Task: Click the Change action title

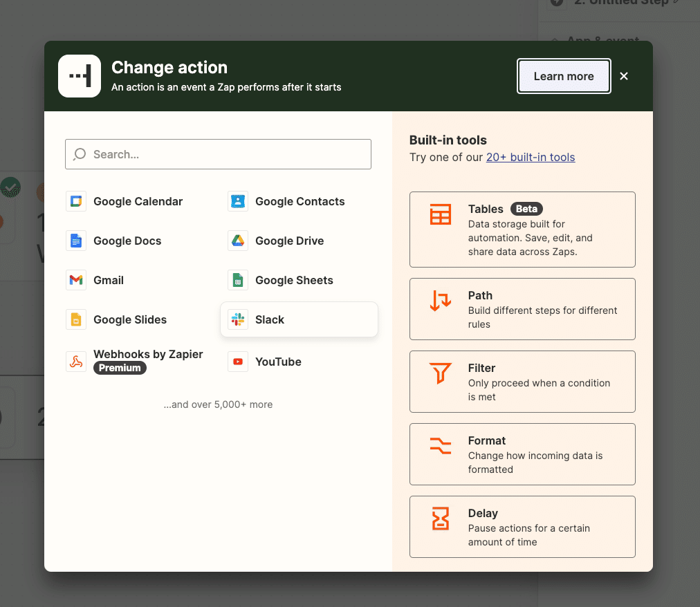Action: (169, 67)
